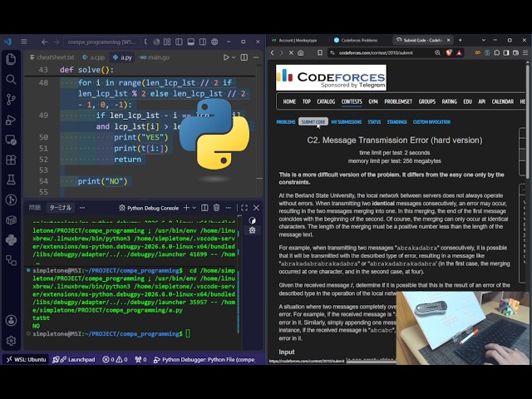Screen dimensions: 532x399
Task: Toggle the browser sidebar panel icon
Action: [506, 52]
